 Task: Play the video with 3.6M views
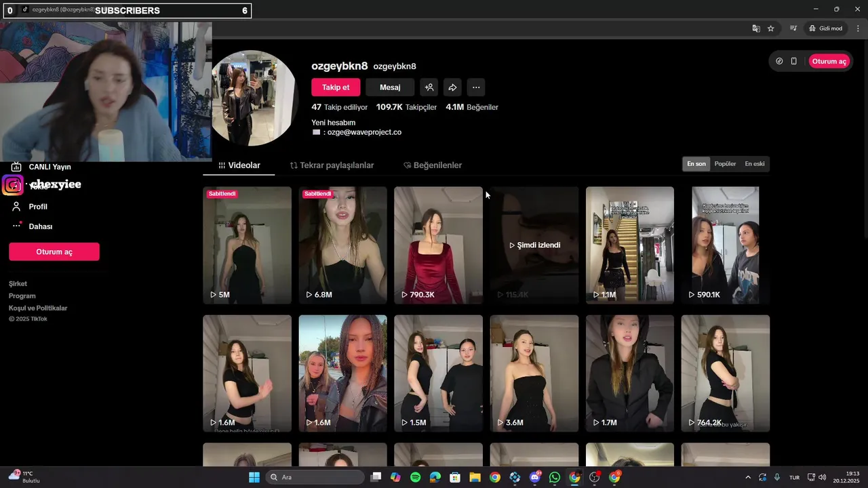tap(534, 373)
